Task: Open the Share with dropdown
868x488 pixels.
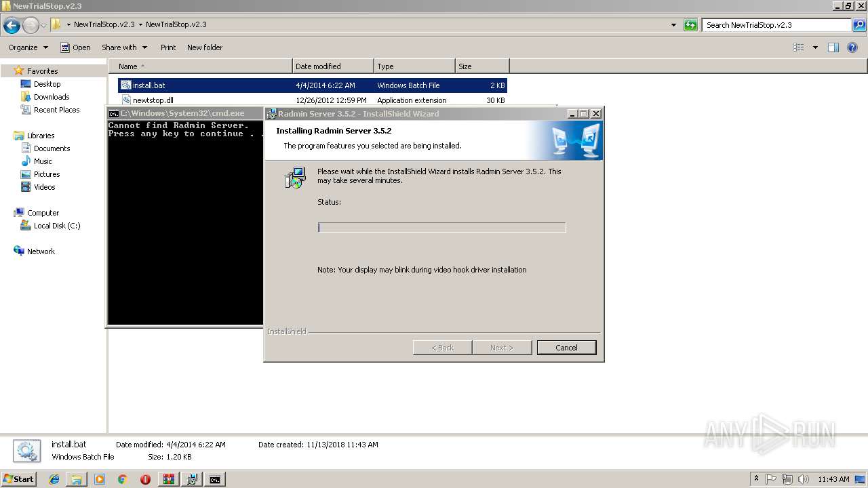Action: pos(124,47)
